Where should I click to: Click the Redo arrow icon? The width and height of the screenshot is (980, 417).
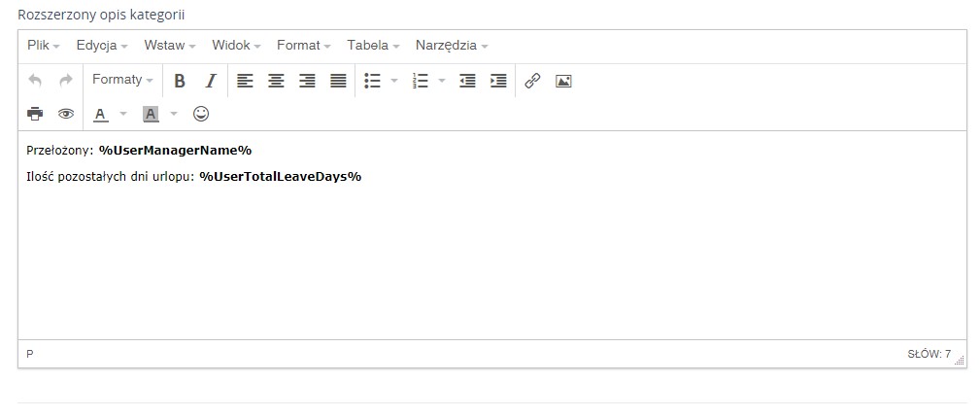coord(66,81)
